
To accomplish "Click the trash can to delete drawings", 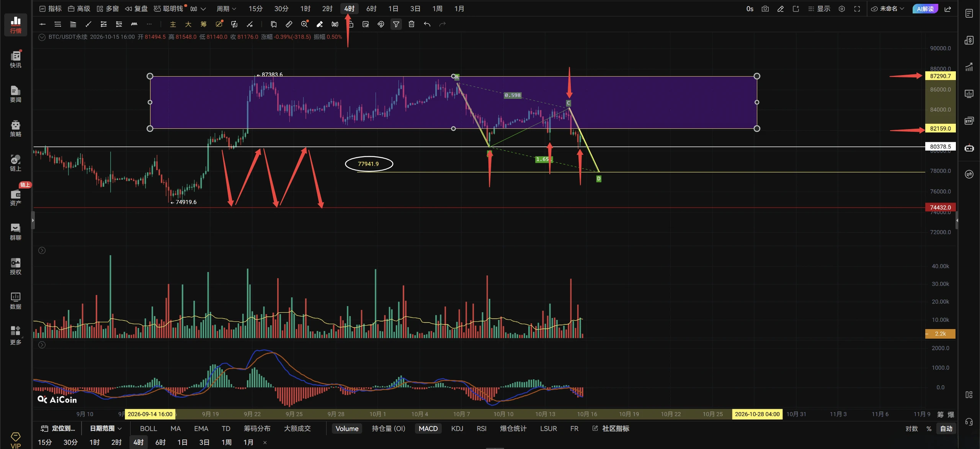I will [x=412, y=24].
